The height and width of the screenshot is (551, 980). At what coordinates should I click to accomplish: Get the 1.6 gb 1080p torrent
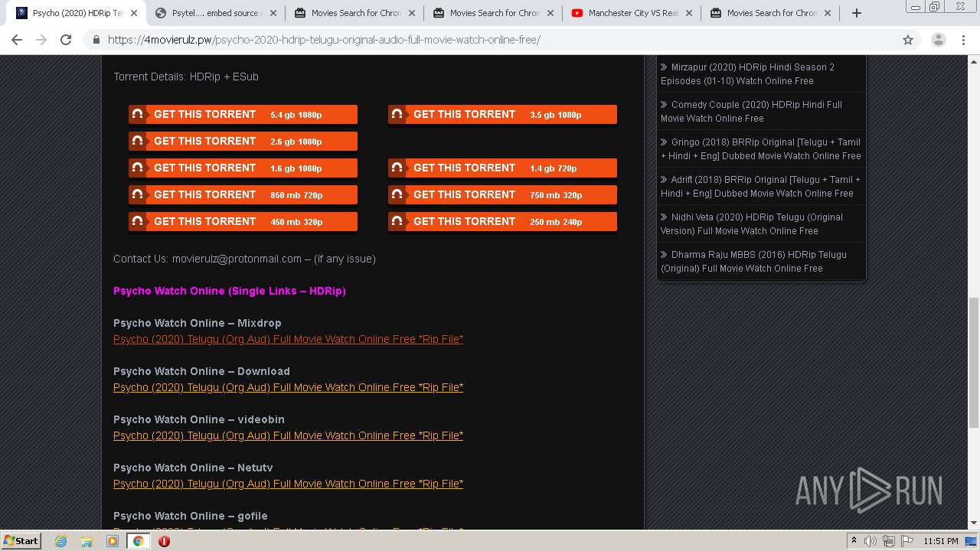[x=243, y=168]
